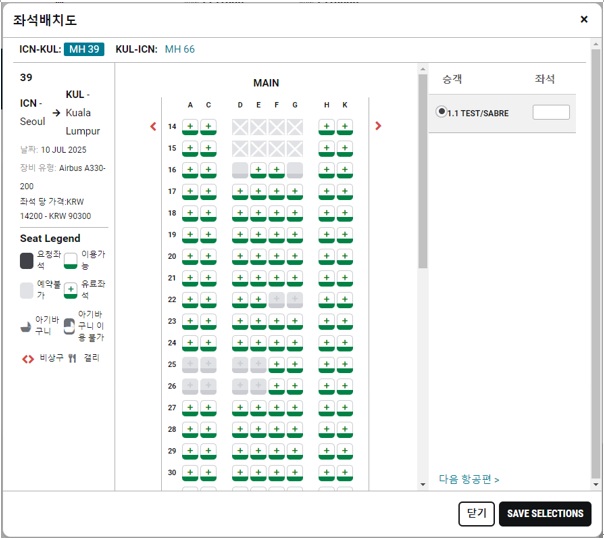Select seat 17D in row 17
Viewport: 604px width, 539px height.
click(x=240, y=191)
